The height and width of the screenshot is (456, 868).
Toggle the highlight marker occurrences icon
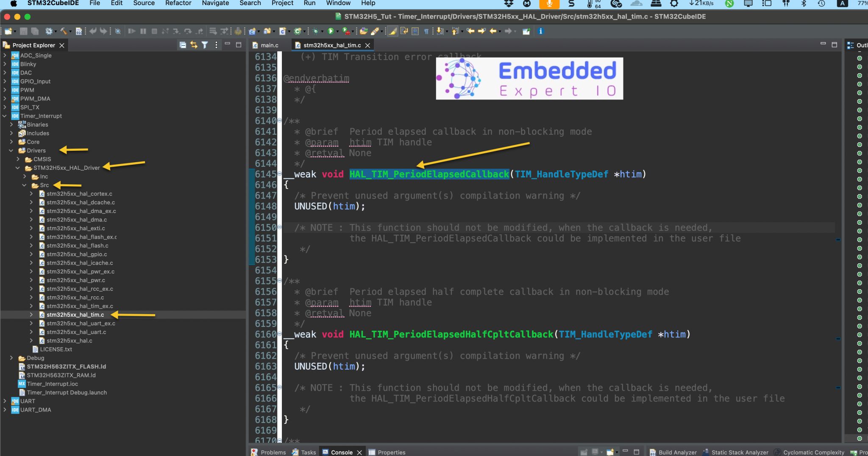pyautogui.click(x=392, y=31)
